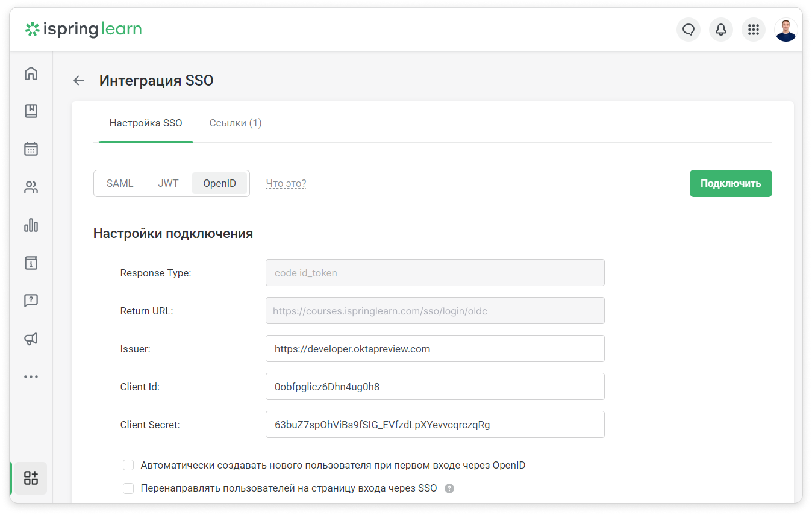Click the Issuer: label

(136, 349)
